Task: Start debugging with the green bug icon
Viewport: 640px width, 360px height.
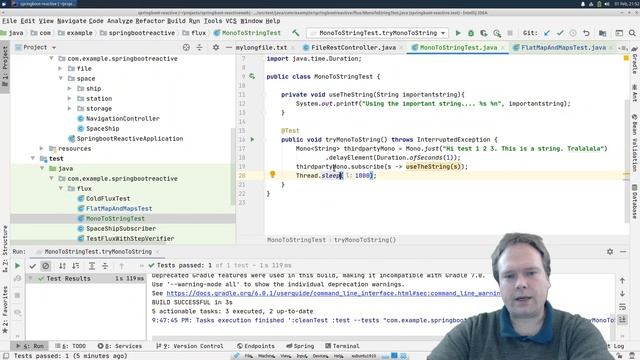Action: [471, 33]
